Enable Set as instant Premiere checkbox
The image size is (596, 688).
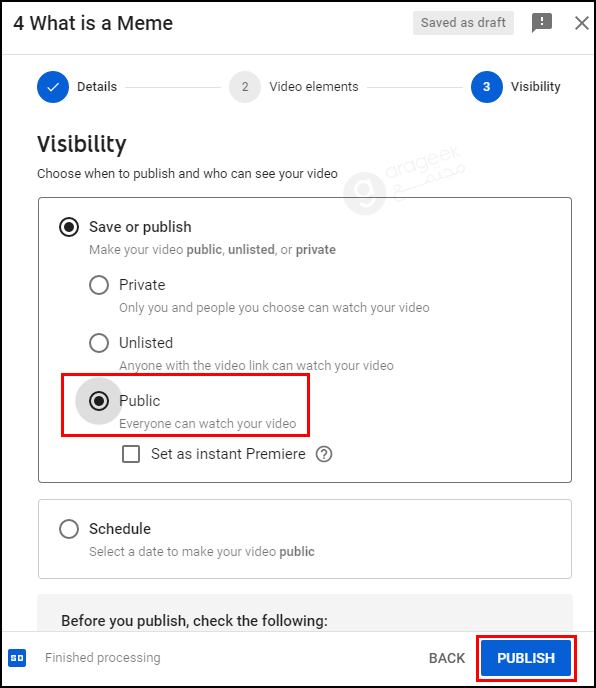coord(131,454)
